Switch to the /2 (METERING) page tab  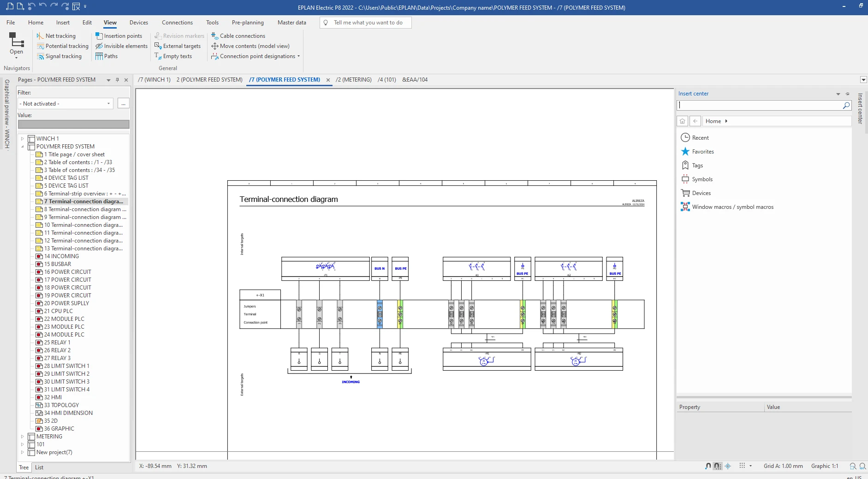(x=353, y=80)
